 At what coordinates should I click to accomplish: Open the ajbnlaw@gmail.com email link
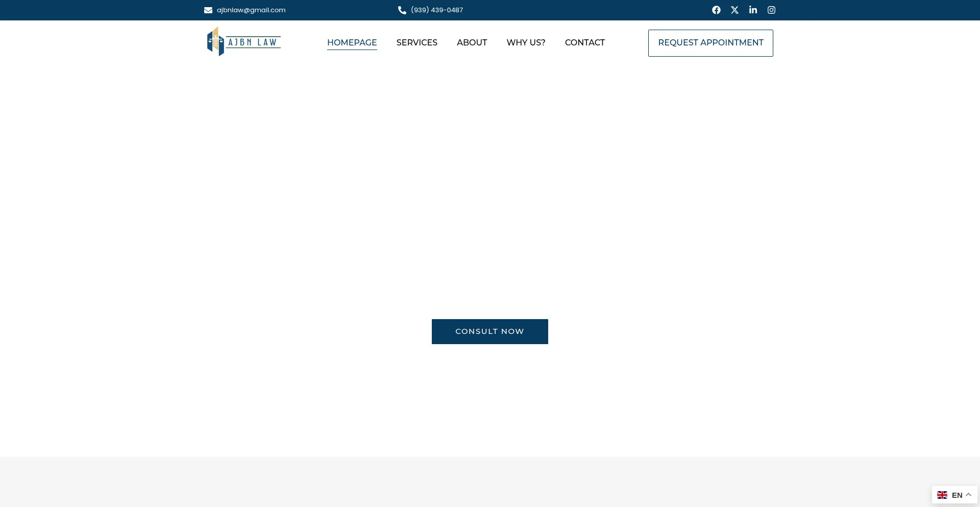[251, 10]
